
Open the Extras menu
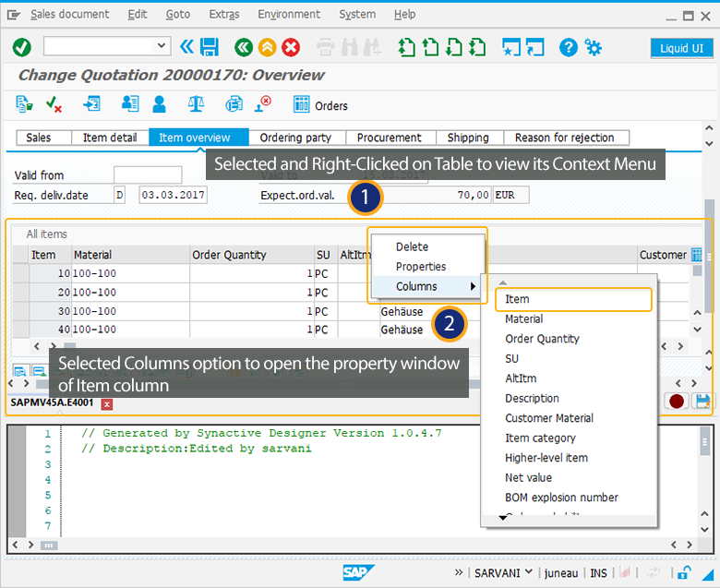pyautogui.click(x=224, y=14)
